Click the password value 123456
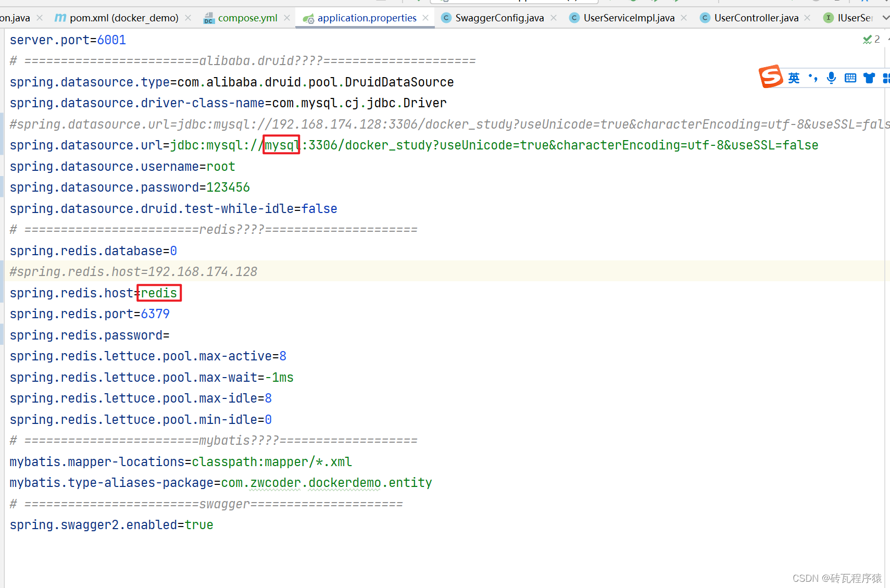 click(x=228, y=187)
